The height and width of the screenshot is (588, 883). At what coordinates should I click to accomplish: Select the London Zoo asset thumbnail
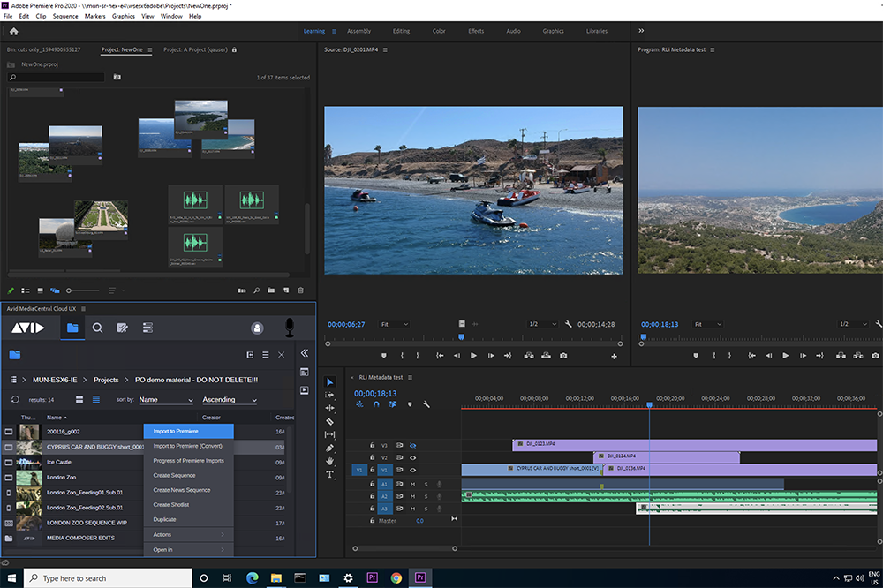point(29,477)
